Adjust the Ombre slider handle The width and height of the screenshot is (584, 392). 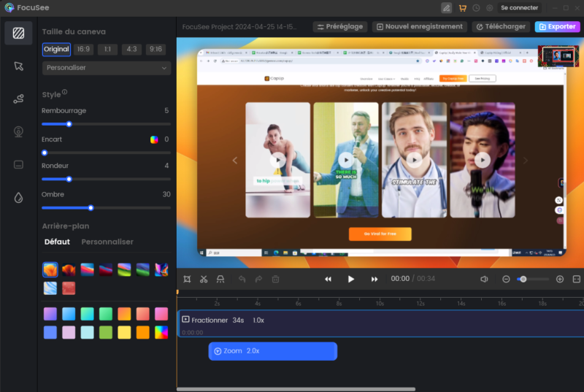91,208
